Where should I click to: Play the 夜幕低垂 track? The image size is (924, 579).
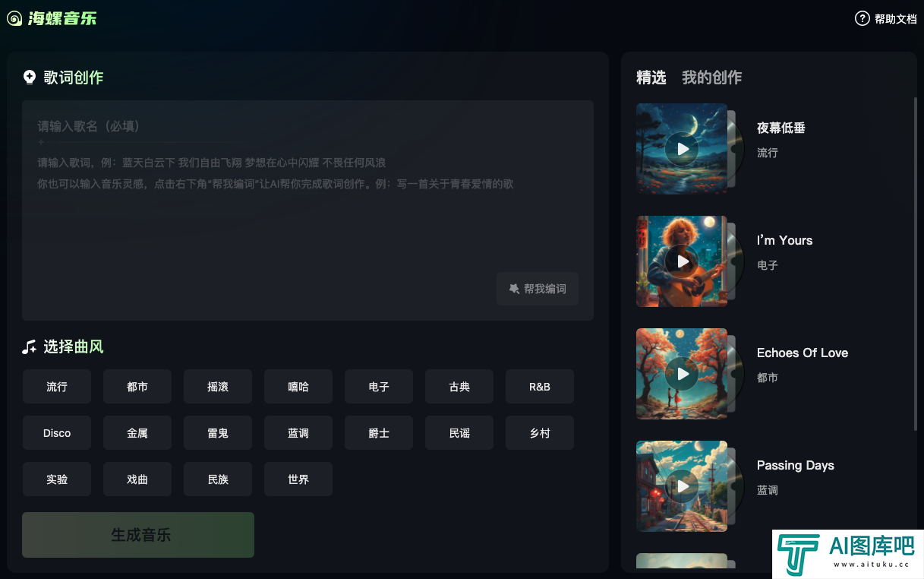683,149
